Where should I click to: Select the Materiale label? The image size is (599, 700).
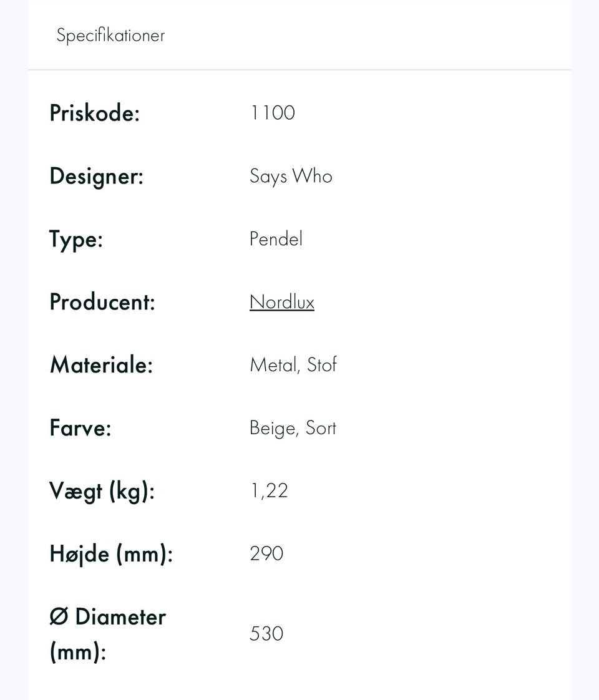click(x=101, y=365)
